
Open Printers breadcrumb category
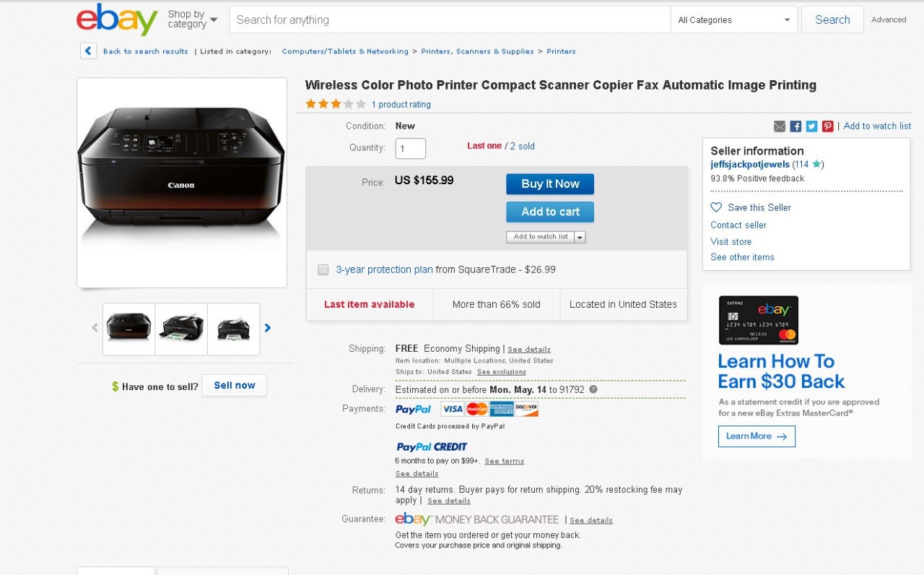561,51
